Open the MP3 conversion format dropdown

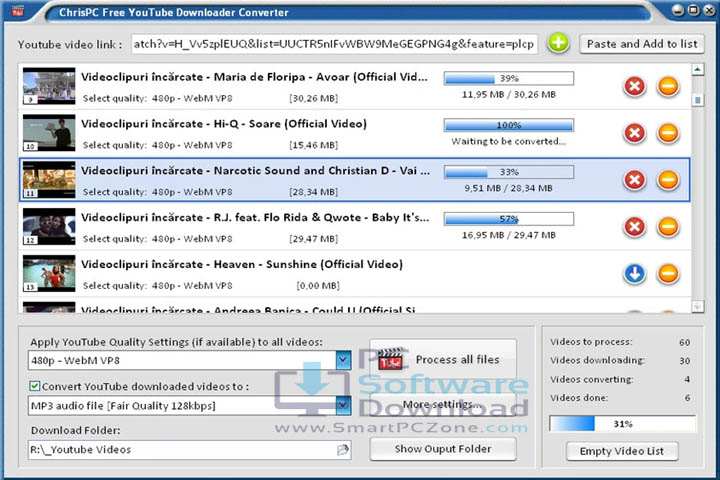point(343,405)
